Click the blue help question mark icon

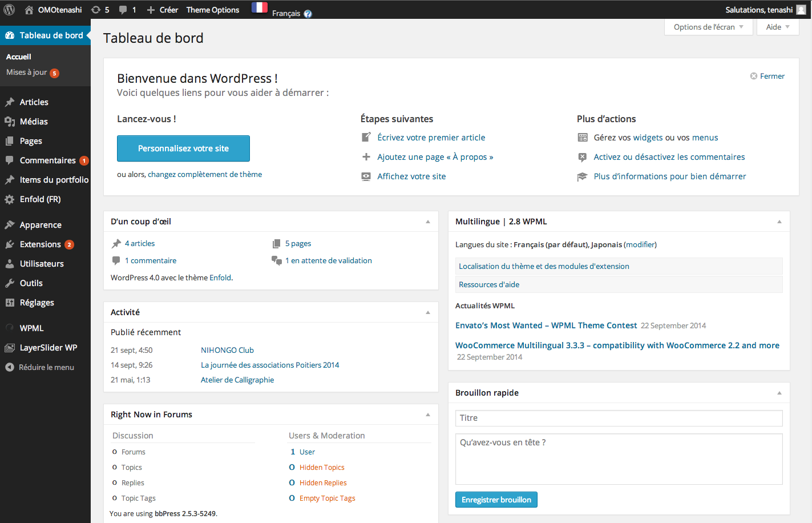coord(308,14)
